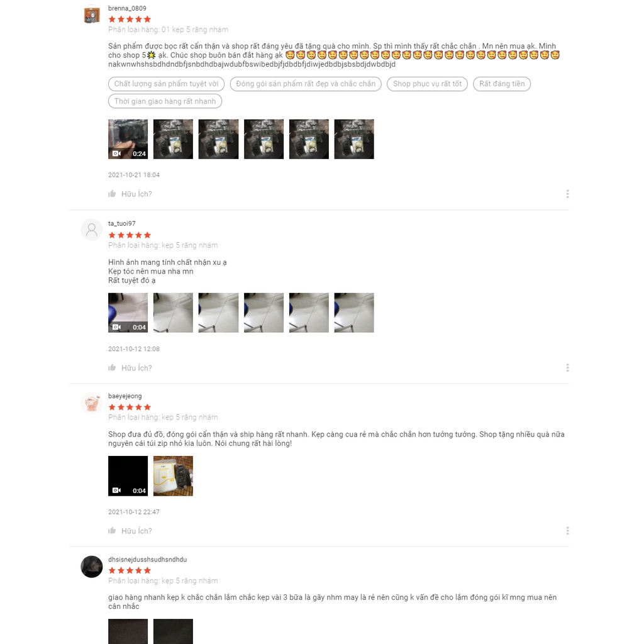Viewport: 644px width, 644px height.
Task: Click thumbs-up on baeyejeong's review
Action: point(112,531)
